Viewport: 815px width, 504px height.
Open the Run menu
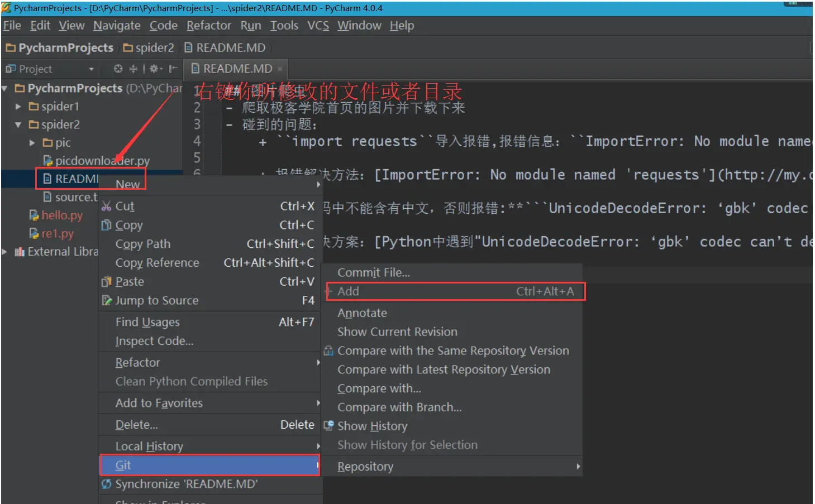251,26
